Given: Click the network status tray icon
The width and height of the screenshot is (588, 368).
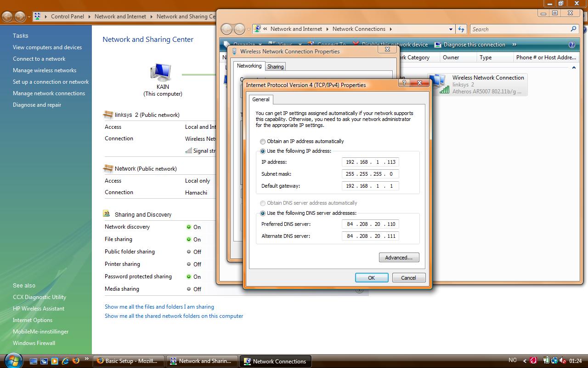Looking at the screenshot, I should (x=554, y=361).
